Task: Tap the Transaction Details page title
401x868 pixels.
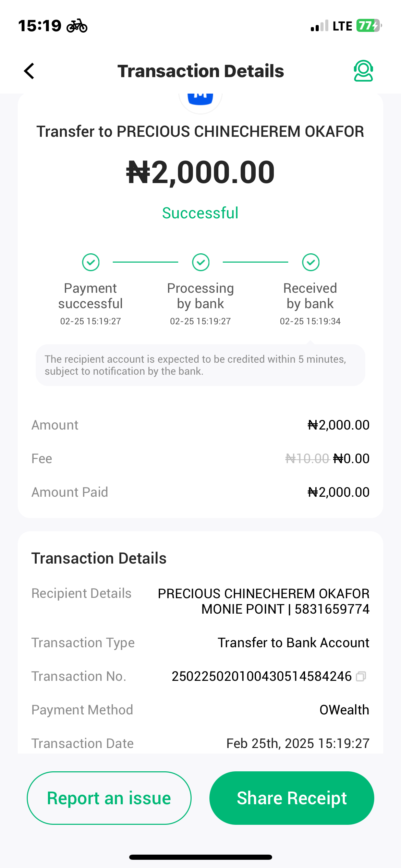Action: point(200,71)
